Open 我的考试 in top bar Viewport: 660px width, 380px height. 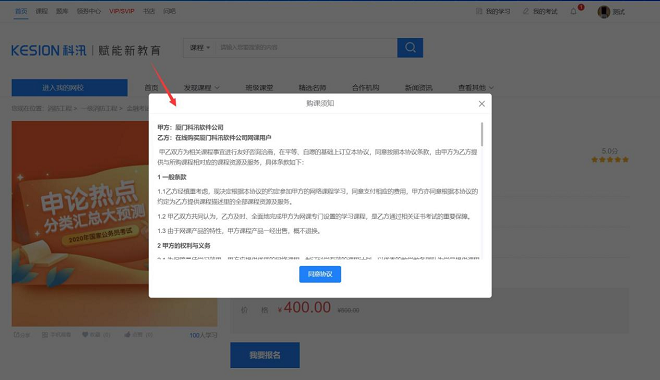pos(540,11)
